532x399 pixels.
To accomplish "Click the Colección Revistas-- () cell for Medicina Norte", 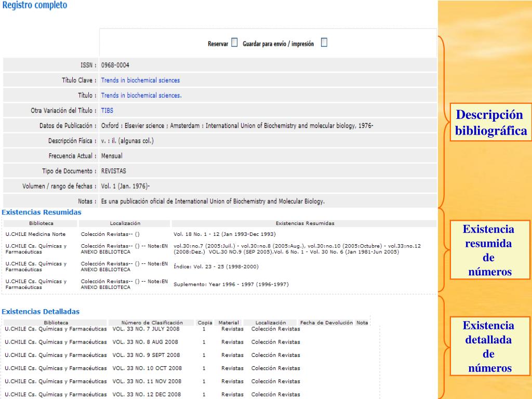I will point(110,234).
